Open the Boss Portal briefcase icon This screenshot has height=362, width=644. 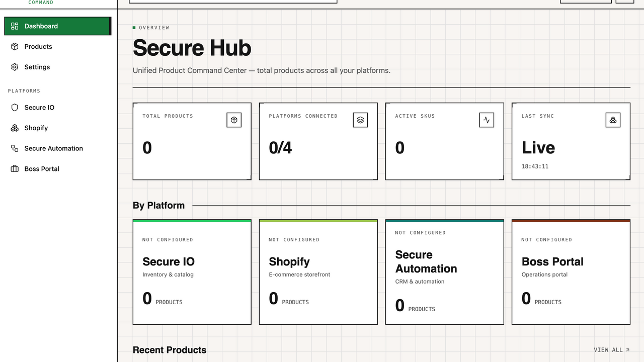(x=15, y=169)
